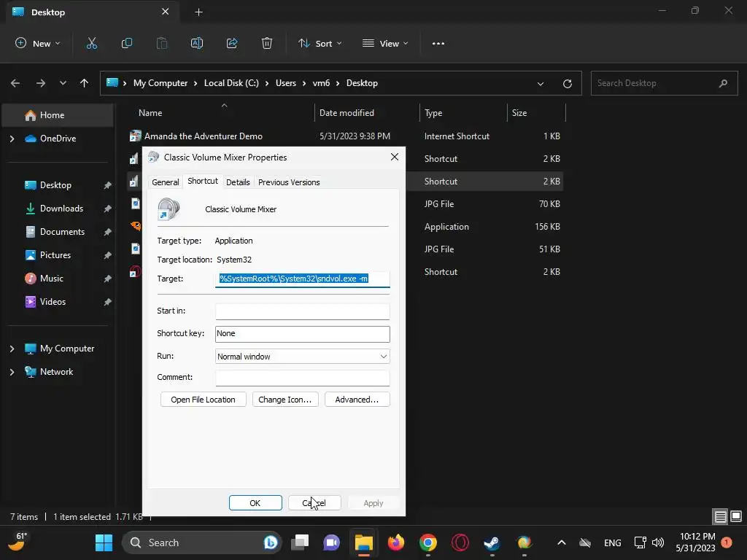Open the See more ellipsis menu

(x=438, y=43)
